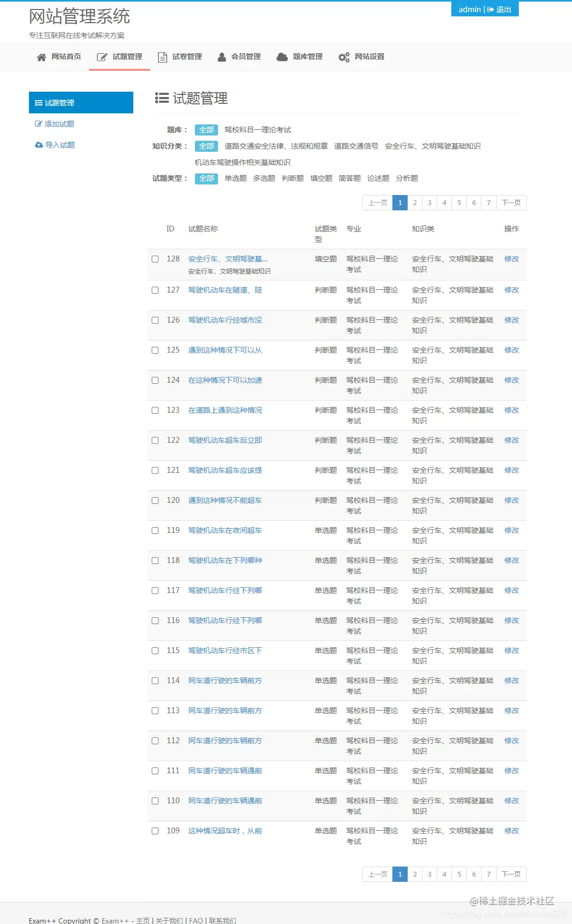
Task: Click the user icon beside 会员管理
Action: coord(222,57)
